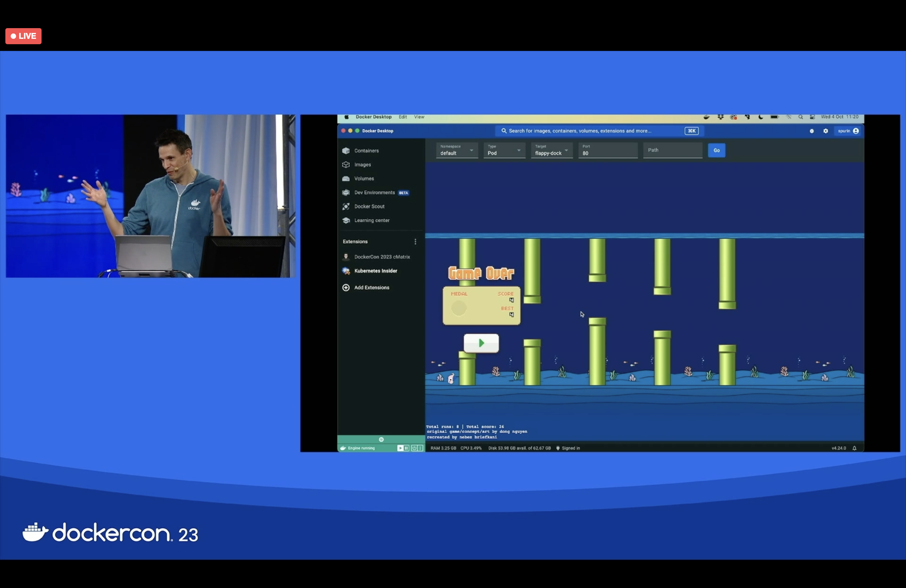The height and width of the screenshot is (588, 906).
Task: Expand the Type dropdown showing Pod
Action: coord(504,150)
